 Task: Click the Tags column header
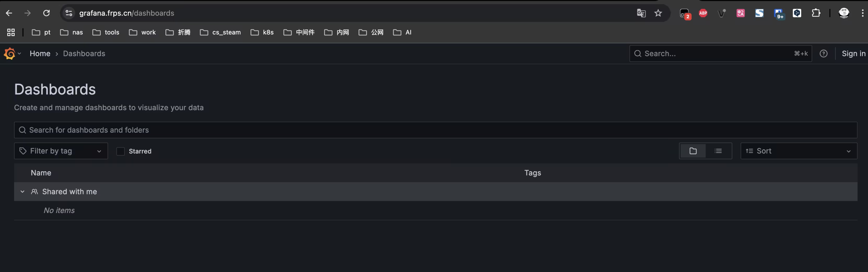533,173
